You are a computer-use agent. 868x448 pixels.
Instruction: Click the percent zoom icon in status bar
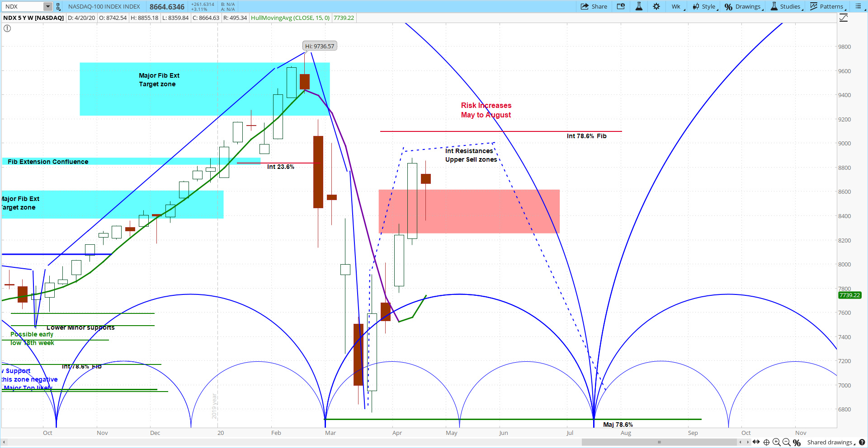[x=797, y=443]
